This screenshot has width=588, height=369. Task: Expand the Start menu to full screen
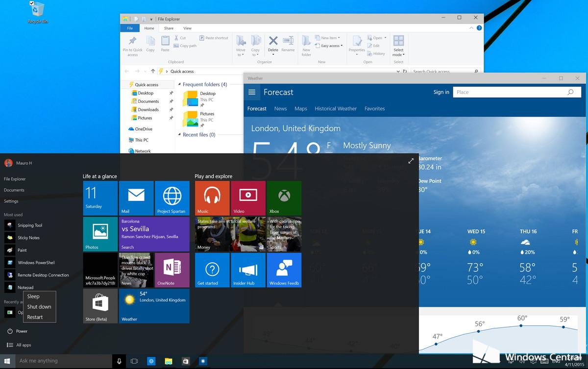tap(411, 161)
